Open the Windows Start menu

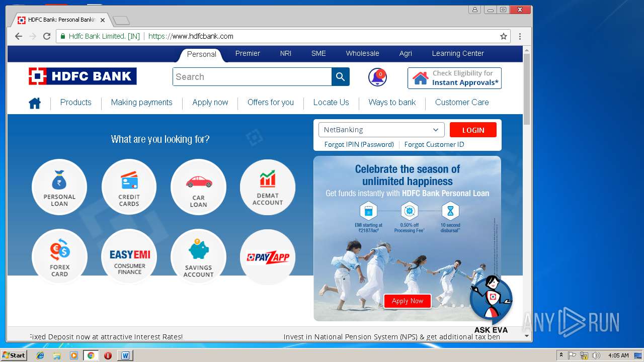(x=14, y=355)
